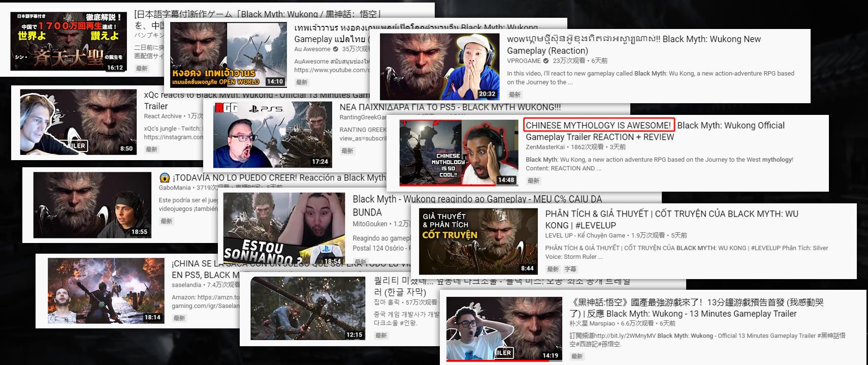Viewport: 868px width, 365px height.
Task: Click the 最新 badge under the Japanese video
Action: 142,68
